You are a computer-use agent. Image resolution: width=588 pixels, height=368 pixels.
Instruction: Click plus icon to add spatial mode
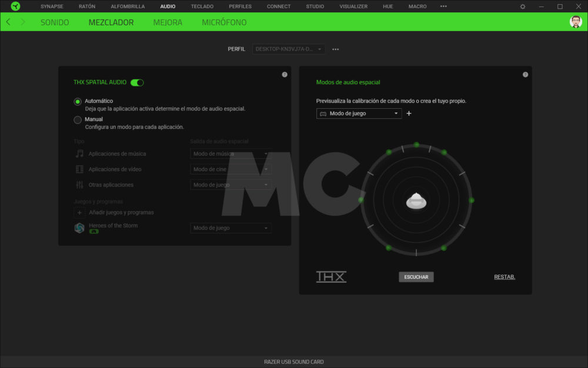point(409,113)
